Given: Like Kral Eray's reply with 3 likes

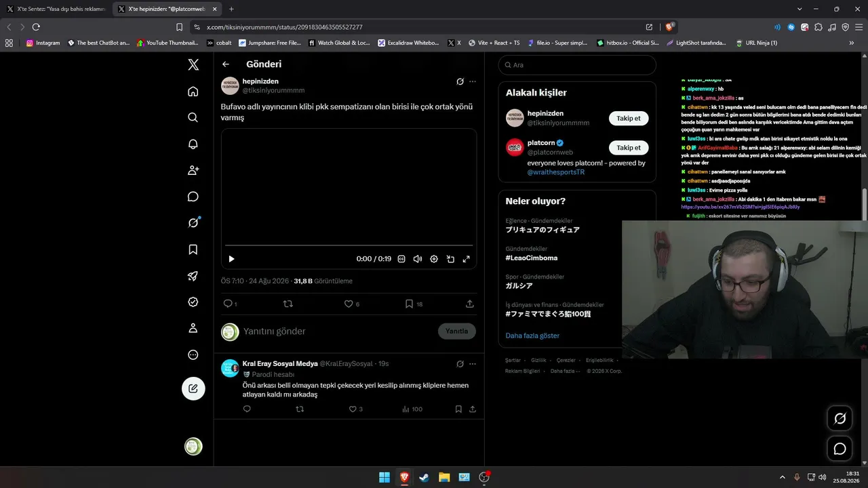Looking at the screenshot, I should pos(353,409).
